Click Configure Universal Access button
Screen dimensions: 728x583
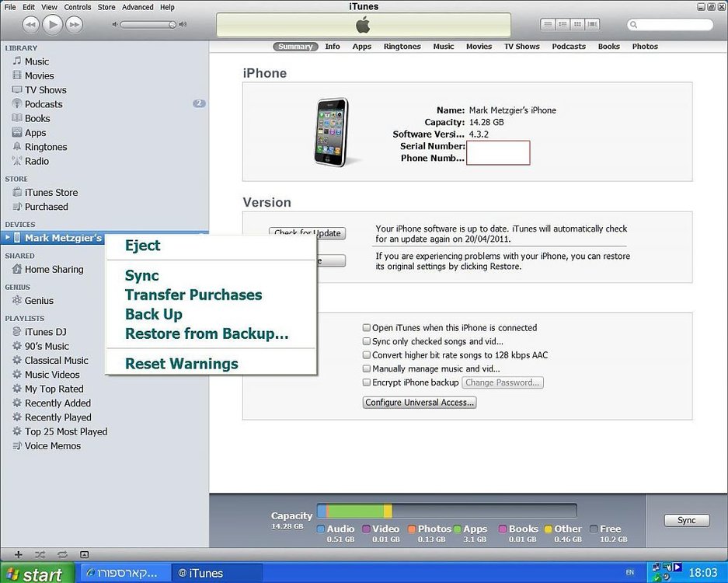pos(420,403)
